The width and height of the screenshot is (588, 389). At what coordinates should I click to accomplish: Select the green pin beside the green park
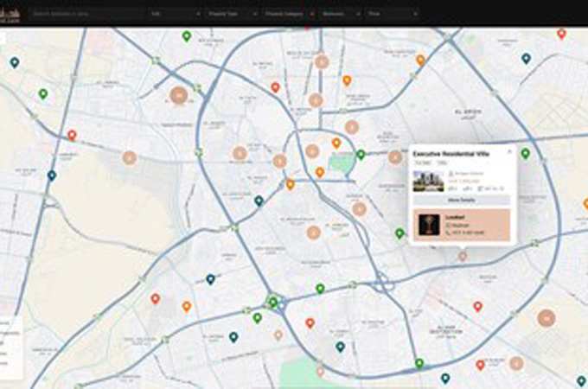(x=361, y=155)
